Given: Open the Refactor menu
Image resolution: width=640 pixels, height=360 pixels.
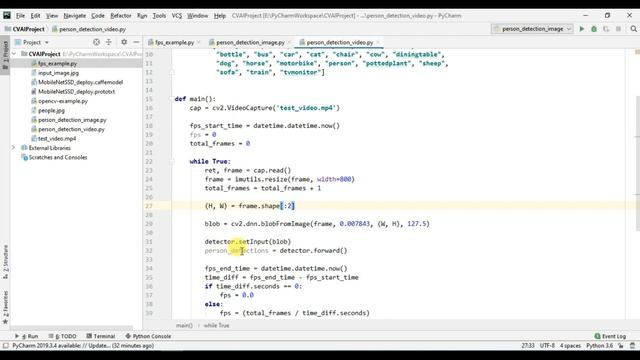Looking at the screenshot, I should coord(121,16).
